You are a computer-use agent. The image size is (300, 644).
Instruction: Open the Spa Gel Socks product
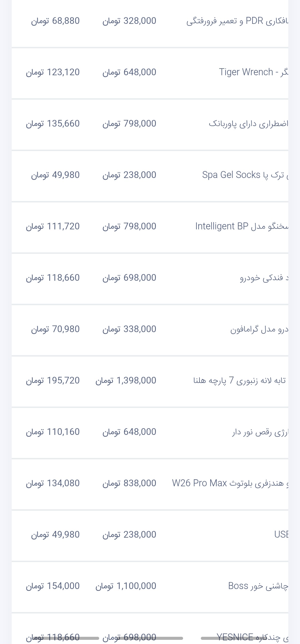point(245,175)
